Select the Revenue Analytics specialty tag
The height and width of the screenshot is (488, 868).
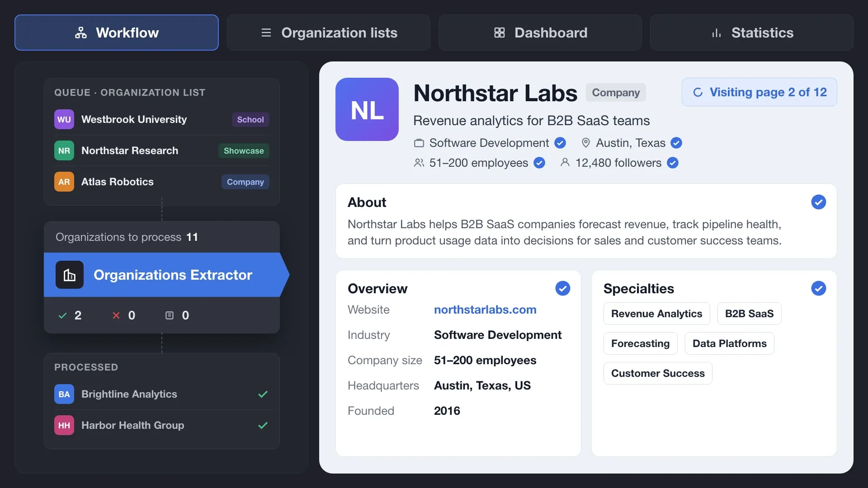coord(656,314)
